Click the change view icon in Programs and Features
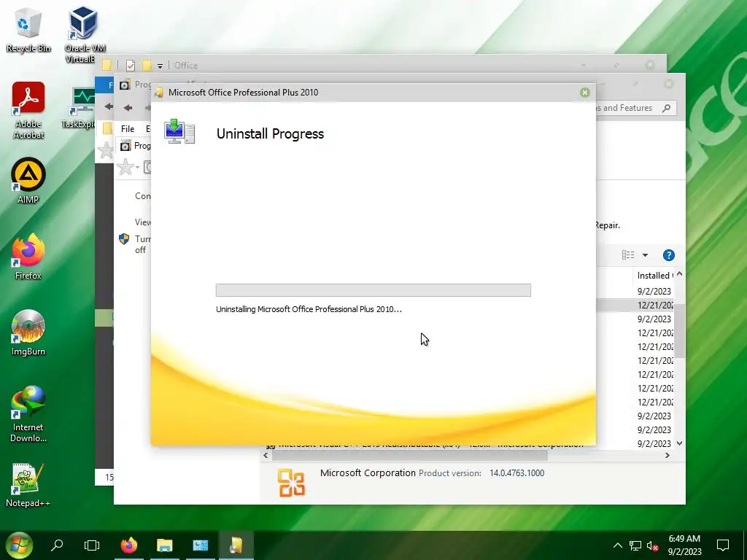 (x=628, y=255)
